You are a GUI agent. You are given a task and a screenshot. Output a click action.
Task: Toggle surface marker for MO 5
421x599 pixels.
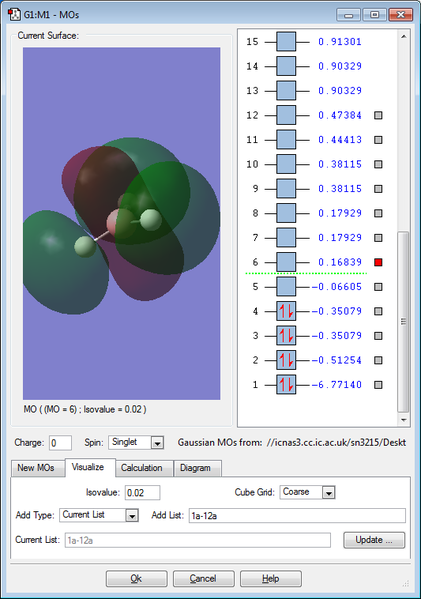click(x=378, y=287)
